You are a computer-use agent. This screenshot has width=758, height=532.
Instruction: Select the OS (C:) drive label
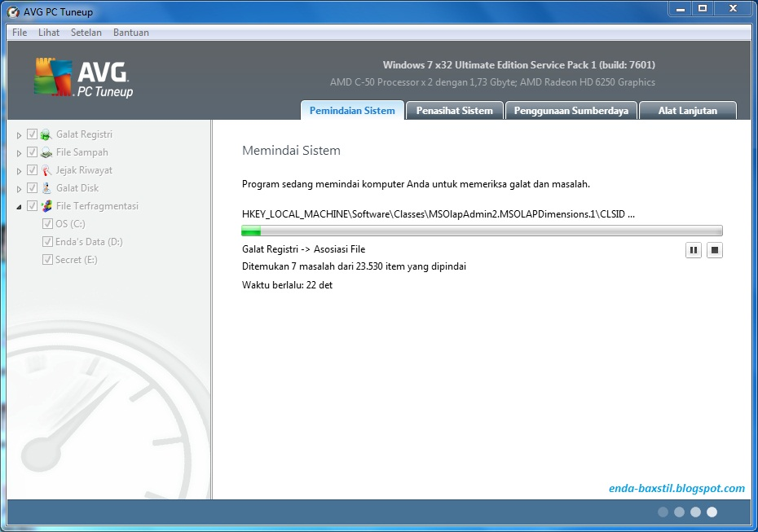coord(70,224)
